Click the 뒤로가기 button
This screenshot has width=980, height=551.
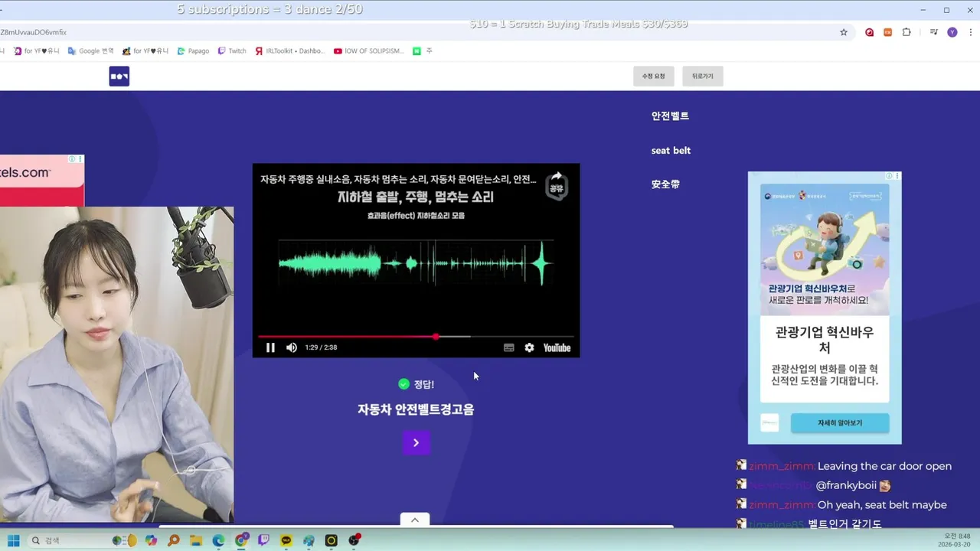[702, 76]
